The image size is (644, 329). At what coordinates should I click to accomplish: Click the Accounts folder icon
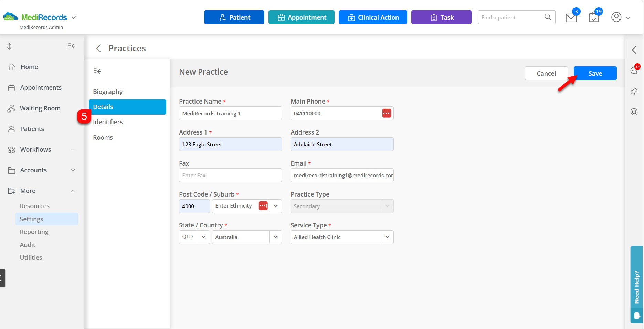click(11, 170)
